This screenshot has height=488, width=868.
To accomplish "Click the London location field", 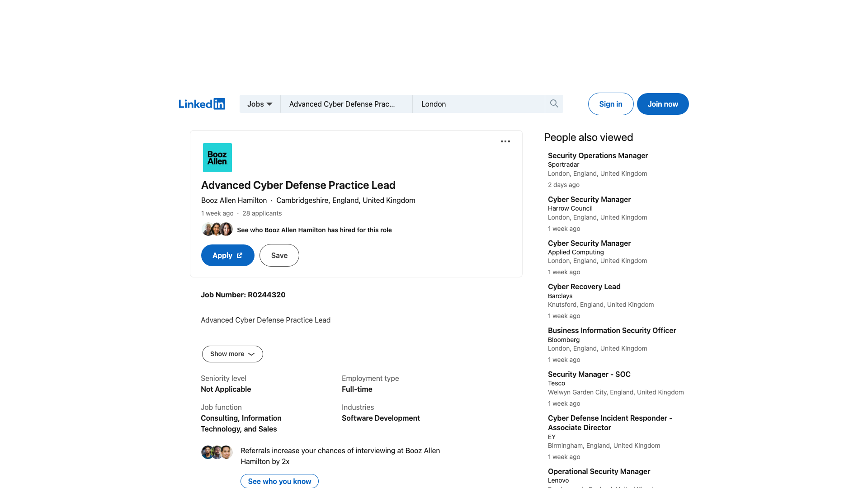I will pos(479,104).
